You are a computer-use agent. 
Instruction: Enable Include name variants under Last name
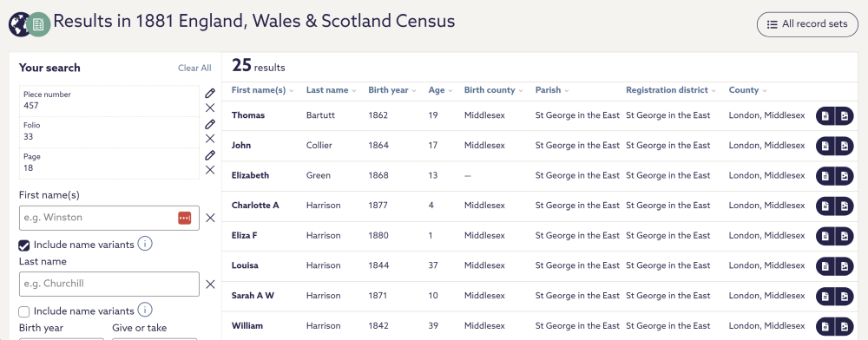[x=23, y=311]
